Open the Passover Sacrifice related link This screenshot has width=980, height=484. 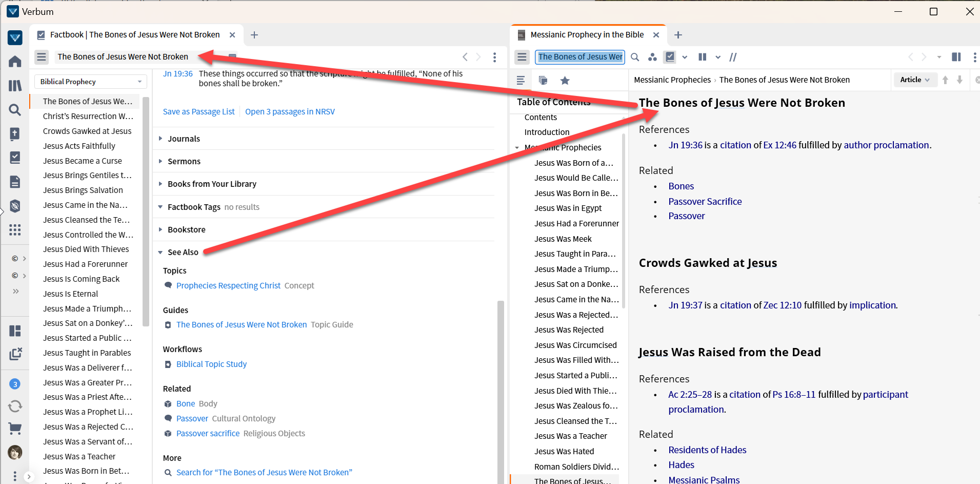(x=705, y=201)
